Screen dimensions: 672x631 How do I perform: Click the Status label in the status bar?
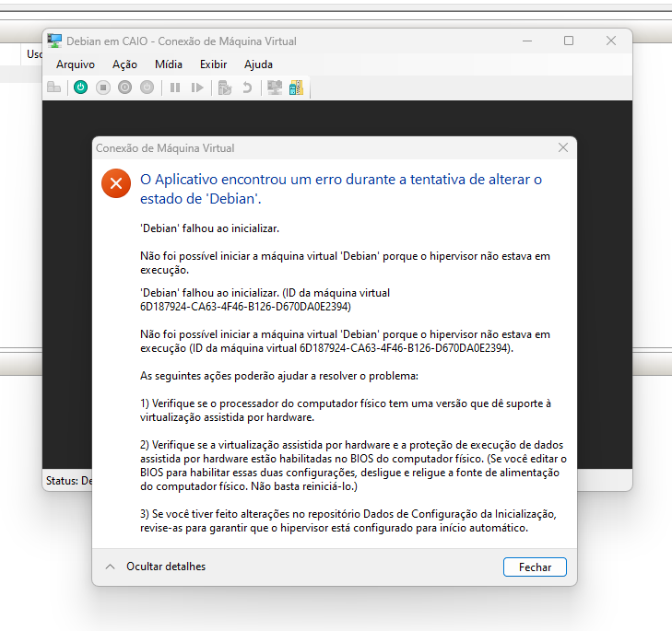click(x=69, y=481)
